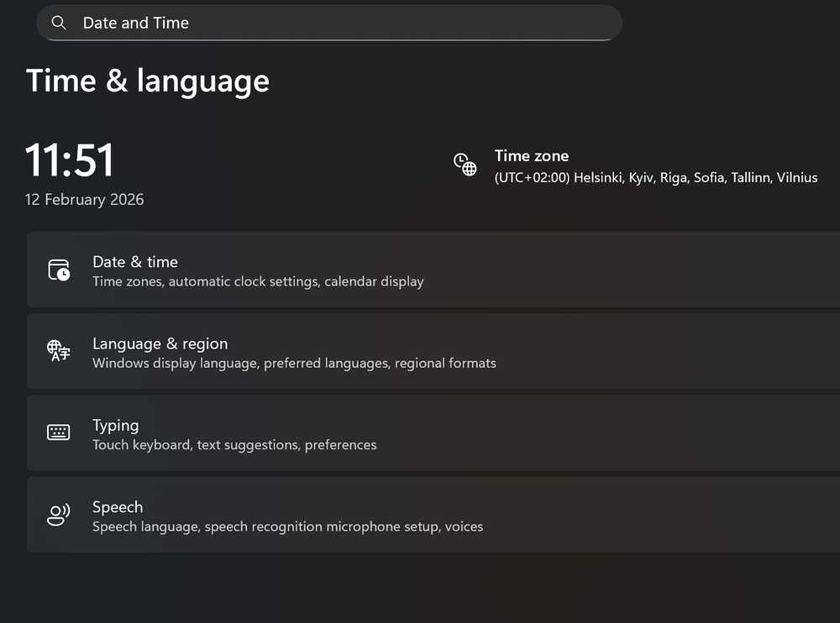Screen dimensions: 840x623
Task: Click the Typing keyboard icon
Action: pyautogui.click(x=59, y=433)
